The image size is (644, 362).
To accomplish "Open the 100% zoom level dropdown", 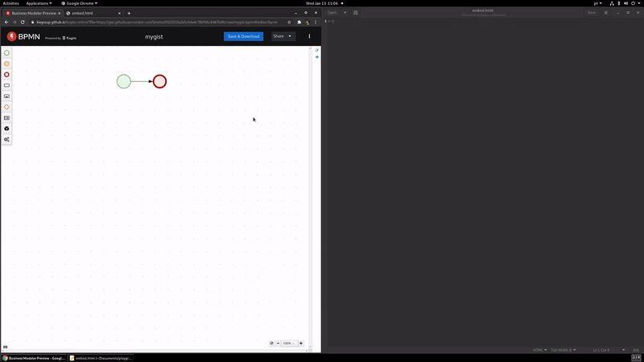I will click(288, 343).
